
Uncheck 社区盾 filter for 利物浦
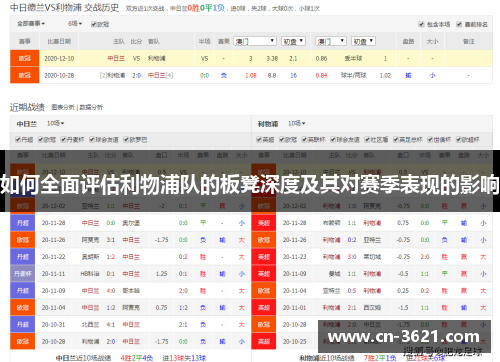tap(367, 139)
